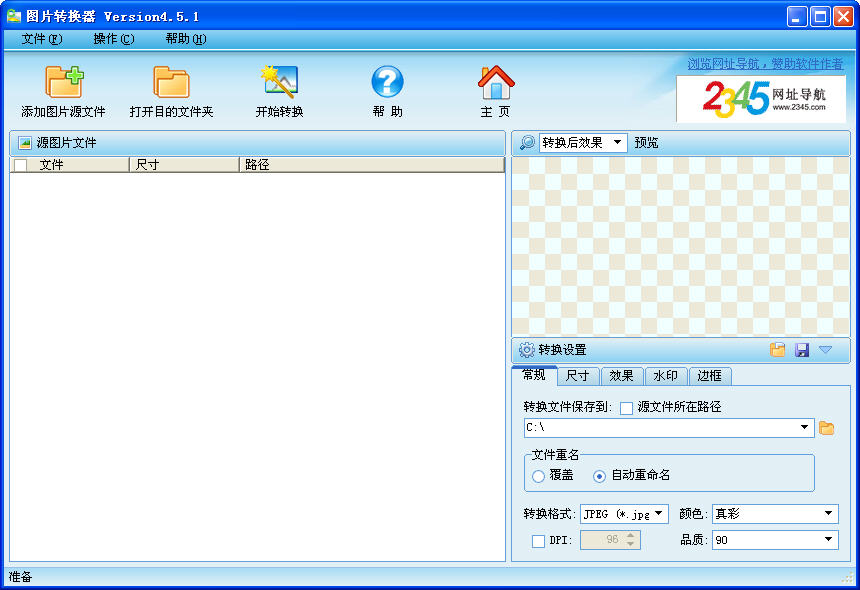Switch to the 常规 tab
This screenshot has width=860, height=590.
pyautogui.click(x=534, y=375)
